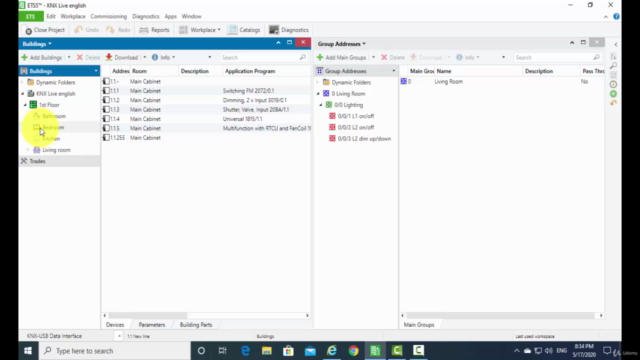This screenshot has height=360, width=640.
Task: Switch to the Main Groups tab
Action: (419, 325)
